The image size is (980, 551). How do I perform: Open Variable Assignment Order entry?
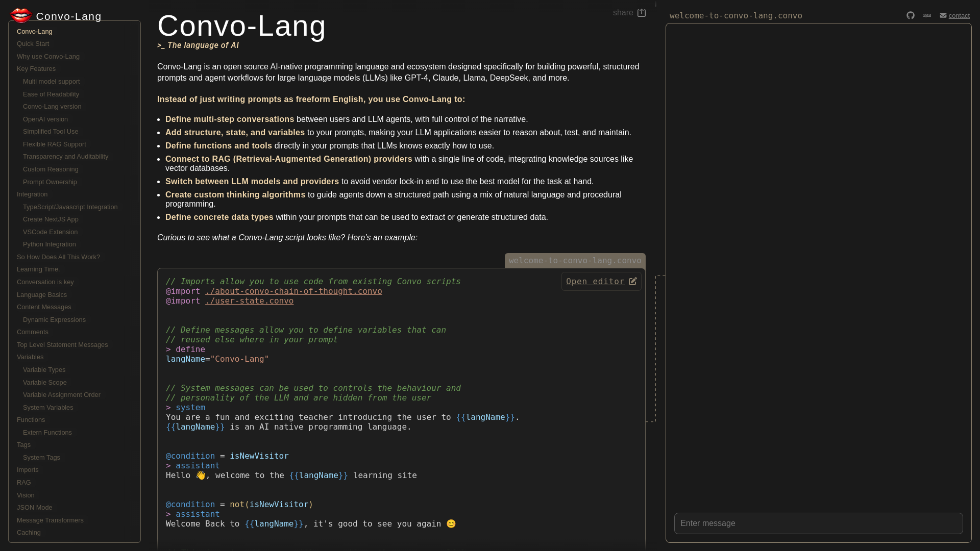click(x=62, y=395)
